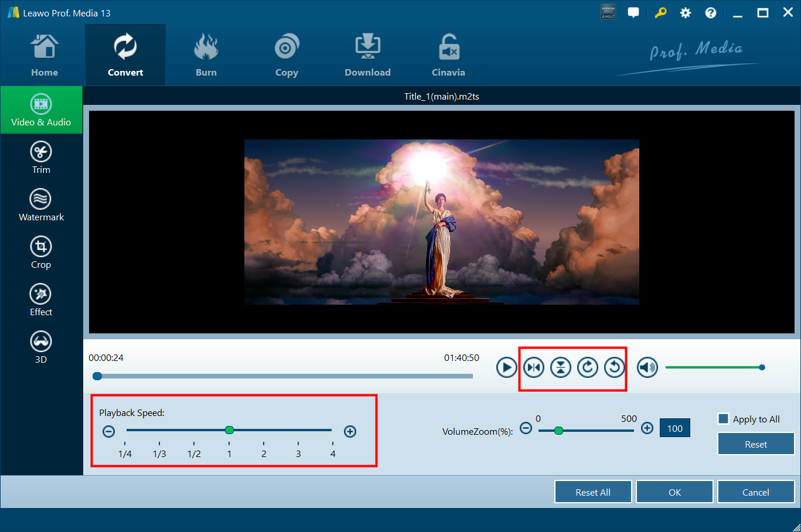Image resolution: width=801 pixels, height=532 pixels.
Task: Click the VolumeZoom value field showing 100
Action: click(675, 428)
